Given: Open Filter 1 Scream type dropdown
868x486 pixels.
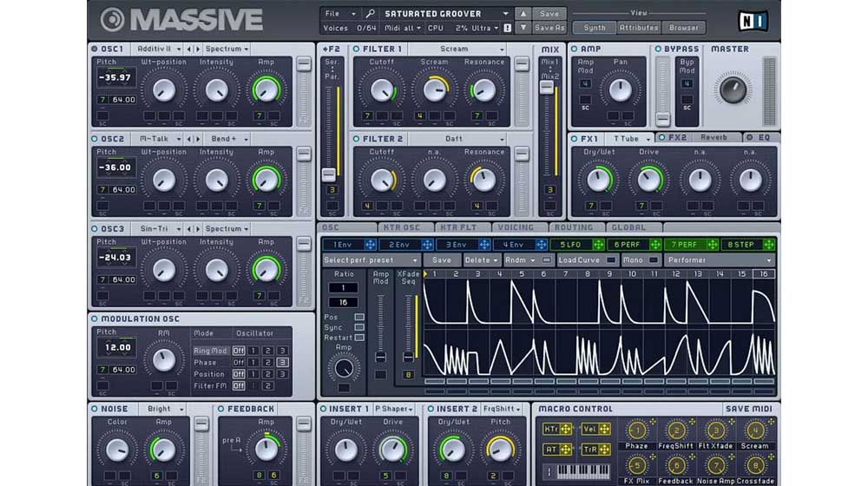Looking at the screenshot, I should coord(457,49).
